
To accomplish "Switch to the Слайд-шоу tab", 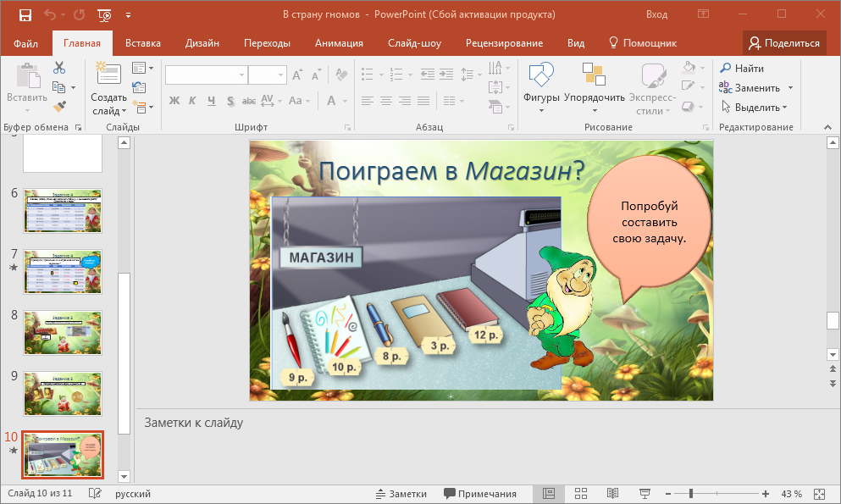I will tap(415, 43).
